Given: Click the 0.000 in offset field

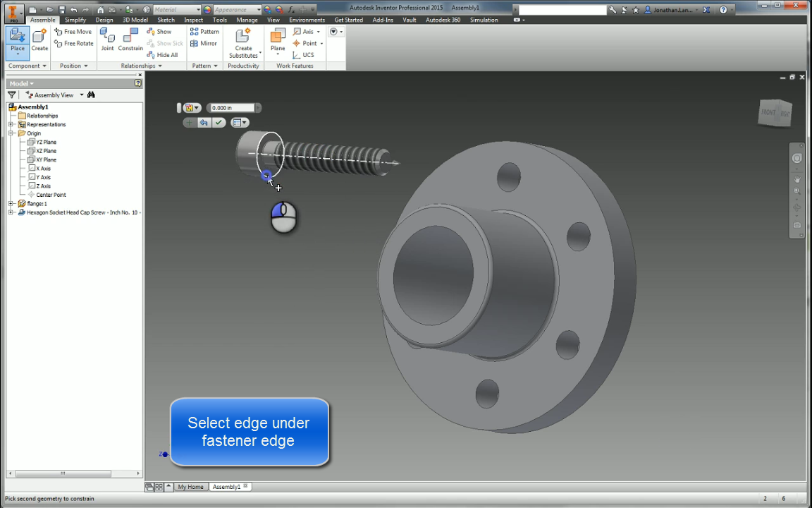Looking at the screenshot, I should click(x=231, y=107).
